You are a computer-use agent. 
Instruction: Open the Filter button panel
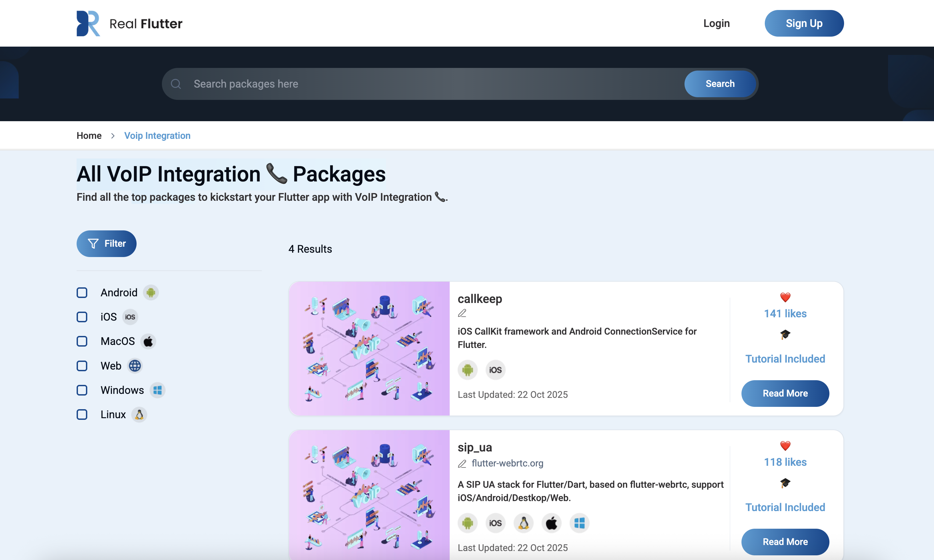pyautogui.click(x=107, y=243)
